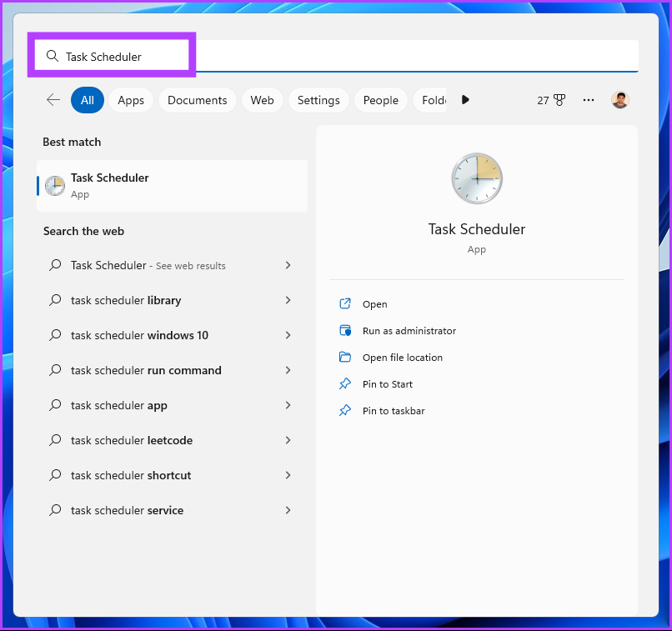Expand the task scheduler windows 10 chevron
Screen dimensions: 672x631
point(288,335)
